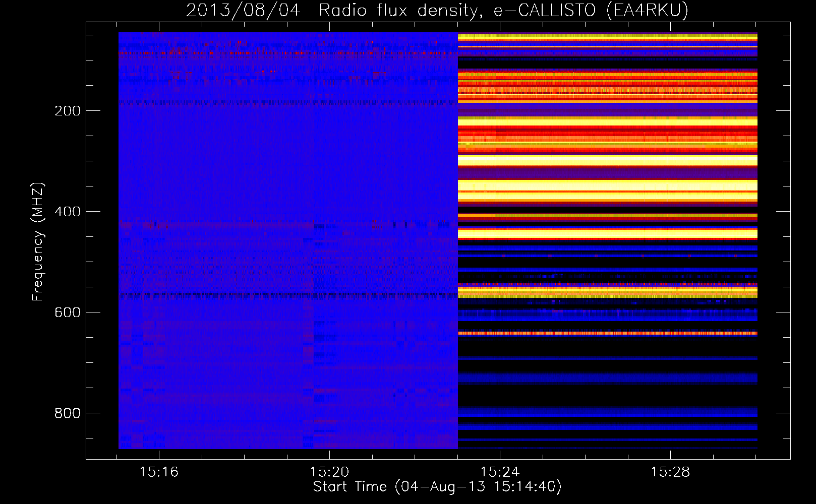This screenshot has width=816, height=504.
Task: Click the 600 frequency tick label
Action: 68,312
